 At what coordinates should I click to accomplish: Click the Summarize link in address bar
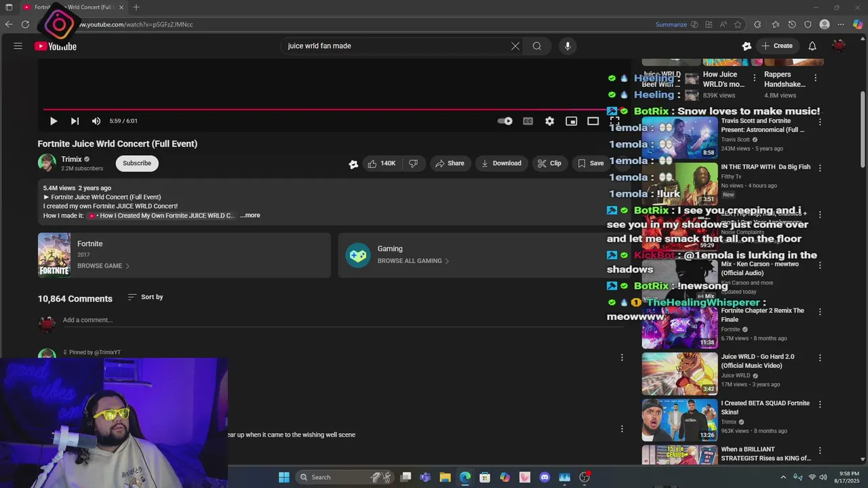(671, 24)
